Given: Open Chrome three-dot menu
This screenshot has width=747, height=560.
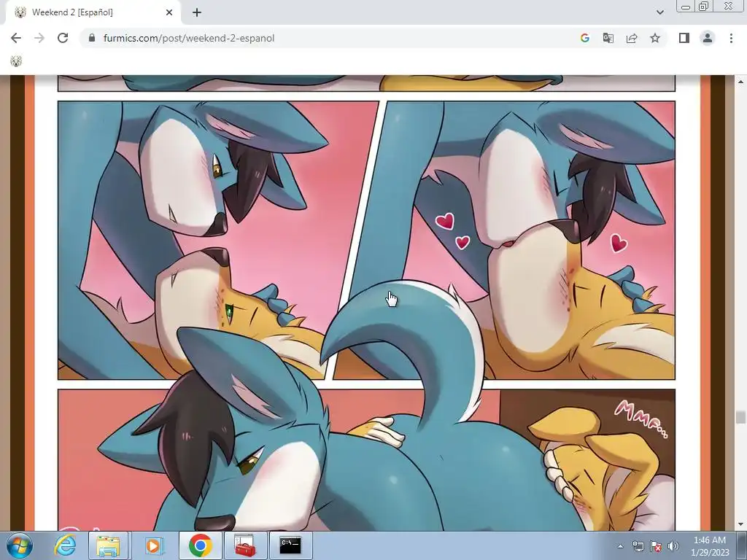Looking at the screenshot, I should [x=731, y=38].
